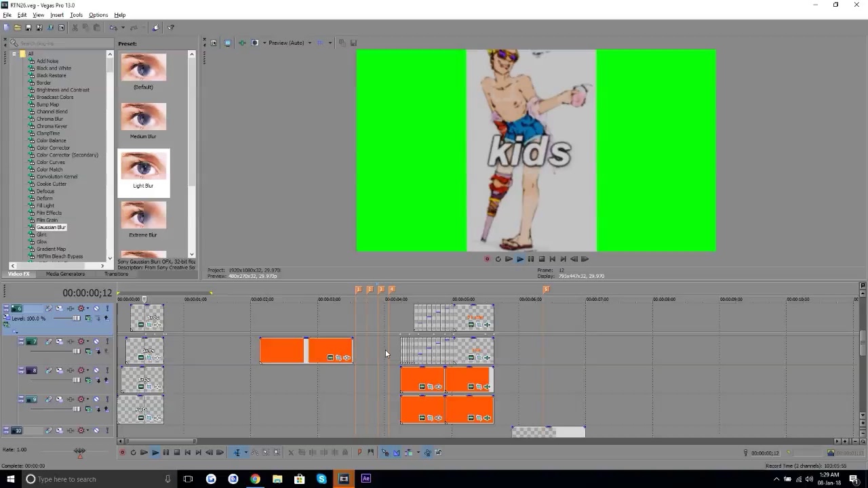Viewport: 868px width, 488px height.
Task: Mute track 9
Action: click(96, 399)
